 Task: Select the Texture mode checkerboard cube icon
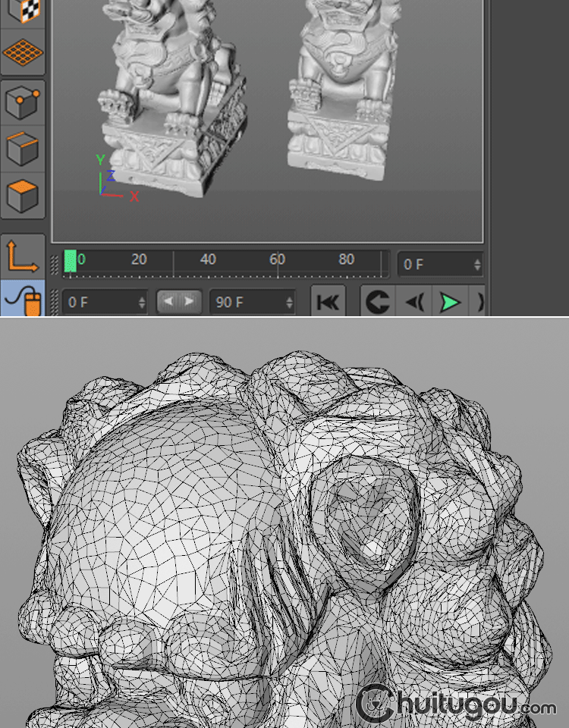click(x=22, y=11)
